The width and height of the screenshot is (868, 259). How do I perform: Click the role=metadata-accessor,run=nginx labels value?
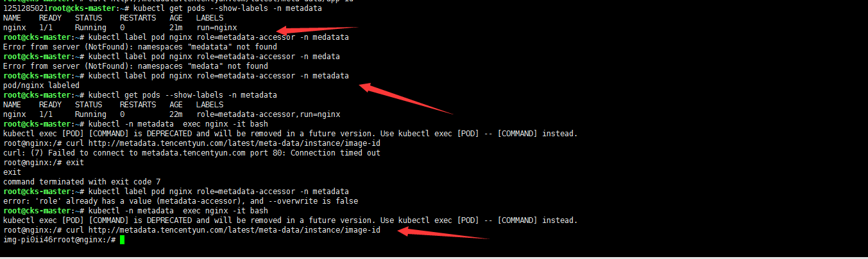click(268, 114)
